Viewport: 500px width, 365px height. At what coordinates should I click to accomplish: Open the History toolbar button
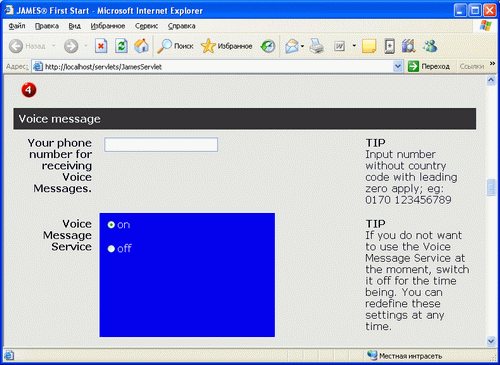tap(268, 46)
